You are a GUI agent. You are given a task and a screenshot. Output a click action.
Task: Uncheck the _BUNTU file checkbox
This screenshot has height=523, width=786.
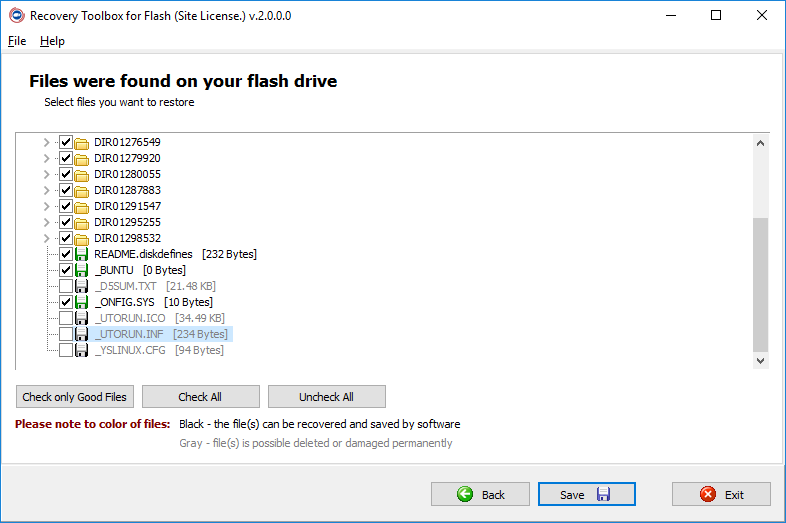pos(66,270)
